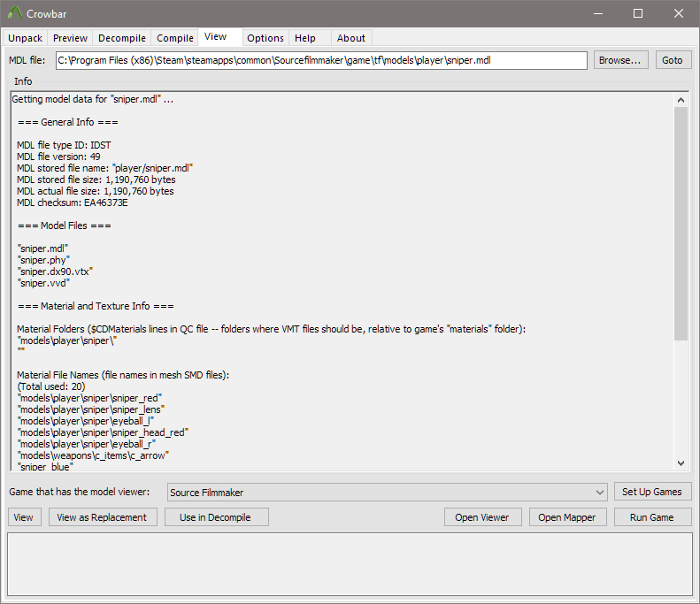Screen dimensions: 700x604
Task: Click the Info scrollbar down arrow
Action: (681, 463)
